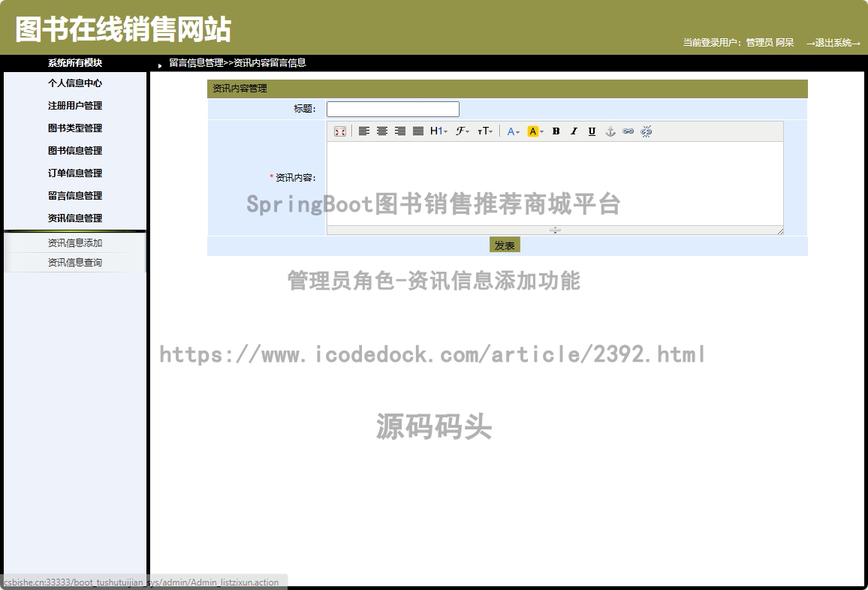Open 订单信息管理 in the sidebar
868x590 pixels.
tap(75, 173)
